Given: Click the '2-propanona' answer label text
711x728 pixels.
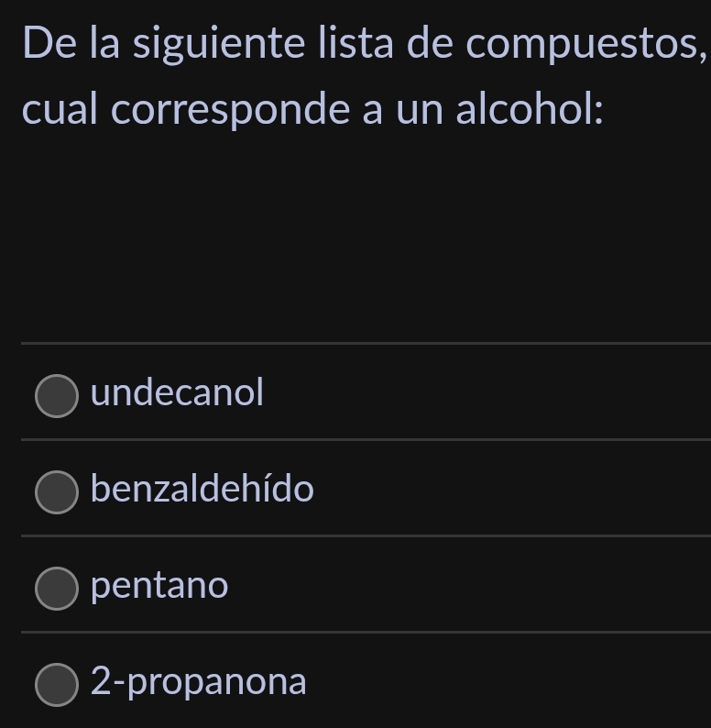Looking at the screenshot, I should (199, 683).
